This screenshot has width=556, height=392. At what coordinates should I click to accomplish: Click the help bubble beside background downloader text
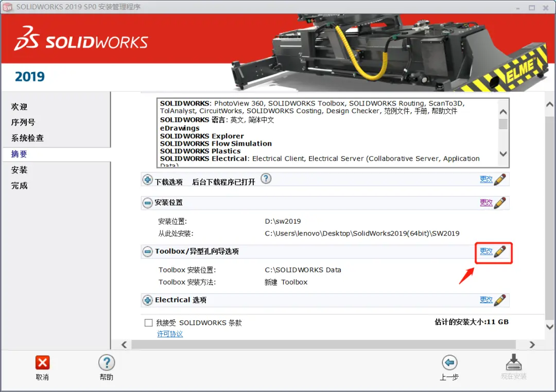pyautogui.click(x=266, y=179)
